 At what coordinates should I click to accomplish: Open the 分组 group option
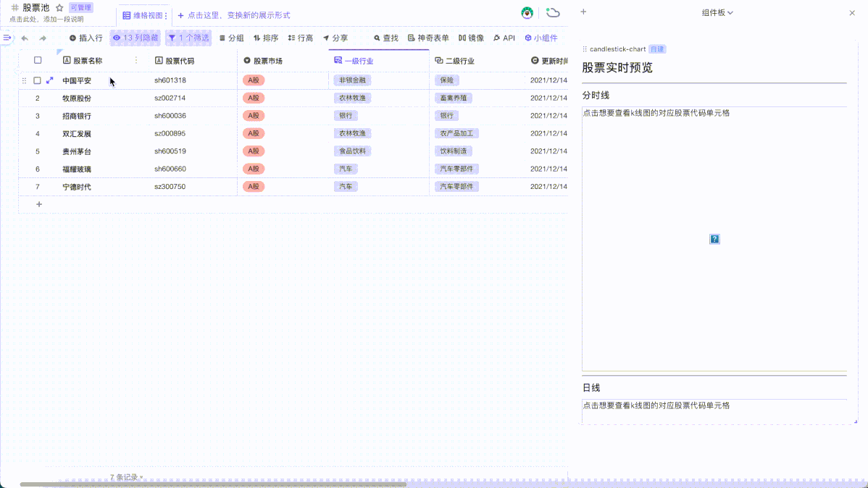click(231, 38)
